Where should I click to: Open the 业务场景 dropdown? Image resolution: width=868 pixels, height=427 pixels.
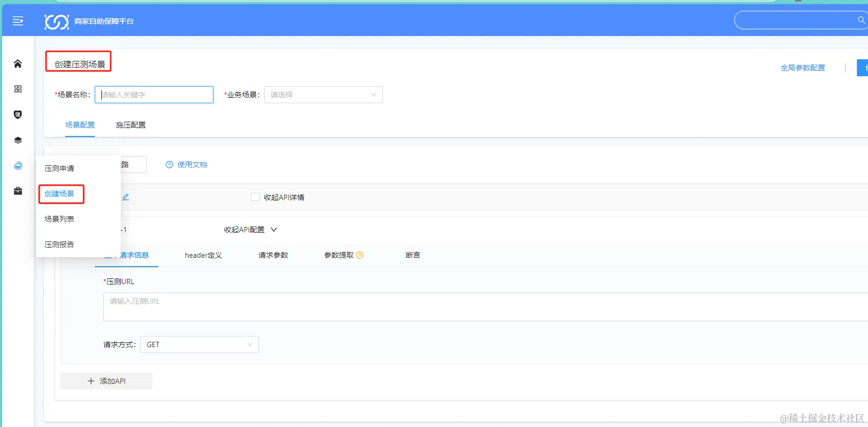click(x=324, y=95)
